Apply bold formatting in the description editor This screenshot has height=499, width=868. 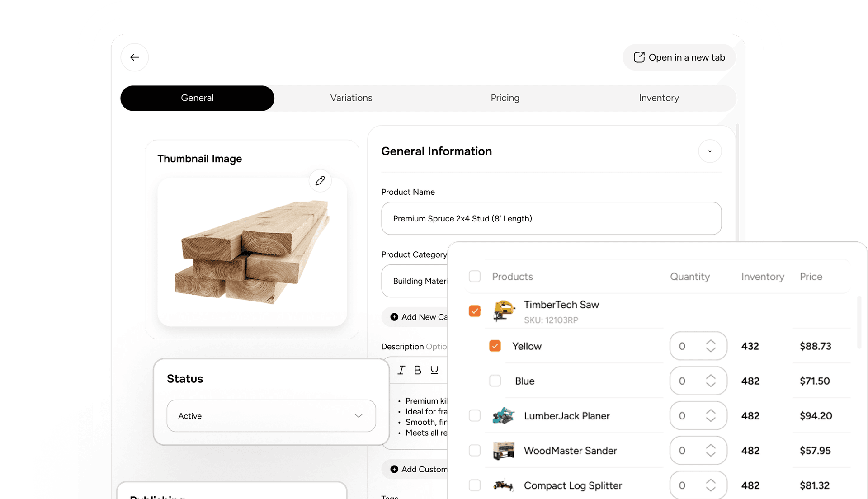click(x=417, y=370)
